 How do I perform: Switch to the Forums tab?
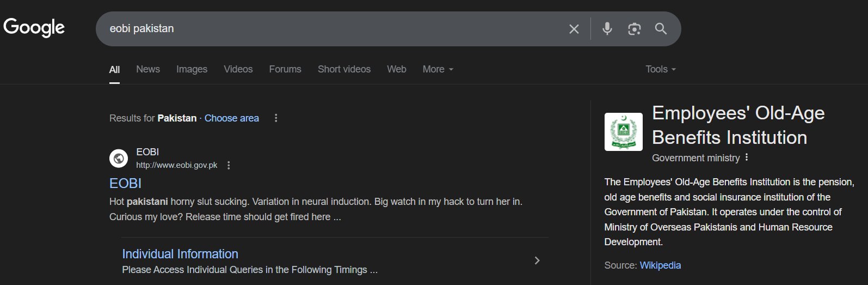285,69
